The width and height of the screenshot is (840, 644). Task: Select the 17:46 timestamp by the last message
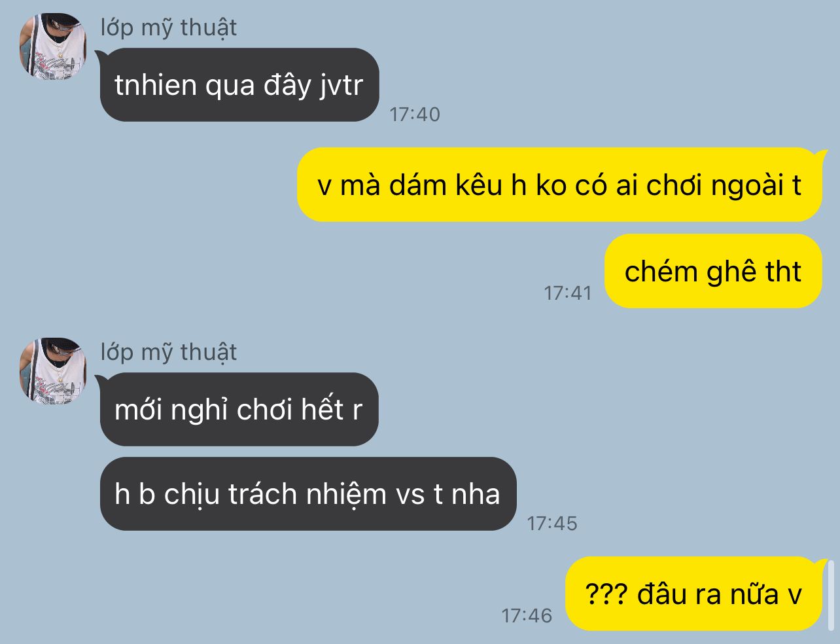pyautogui.click(x=527, y=615)
